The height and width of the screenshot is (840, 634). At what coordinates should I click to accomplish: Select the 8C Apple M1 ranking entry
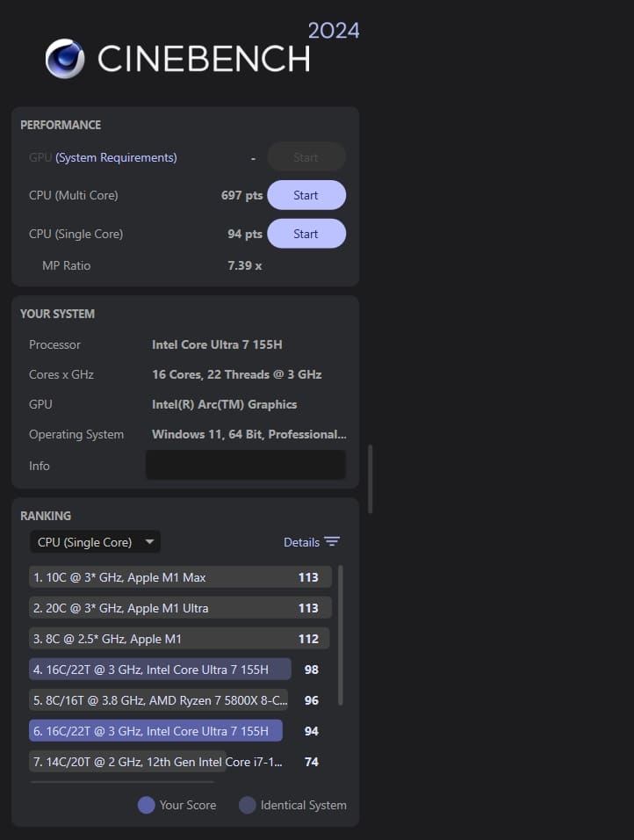(180, 639)
